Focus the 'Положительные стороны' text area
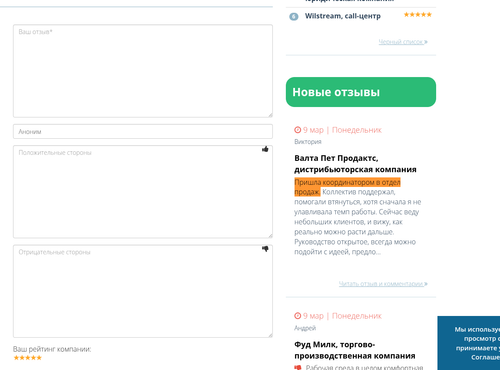Image resolution: width=500 pixels, height=370 pixels. [x=143, y=192]
